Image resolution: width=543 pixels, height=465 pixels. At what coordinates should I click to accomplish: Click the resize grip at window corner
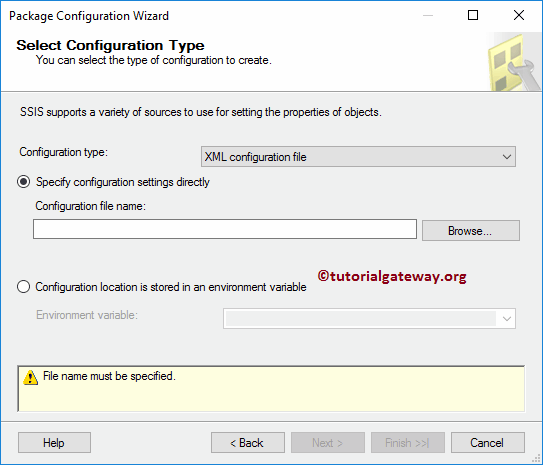536,458
